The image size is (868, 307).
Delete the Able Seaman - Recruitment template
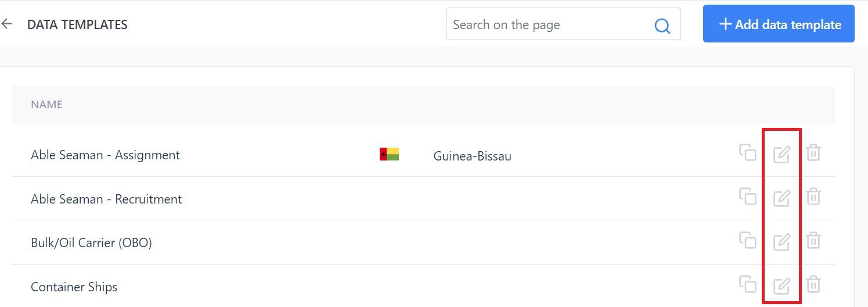point(813,197)
